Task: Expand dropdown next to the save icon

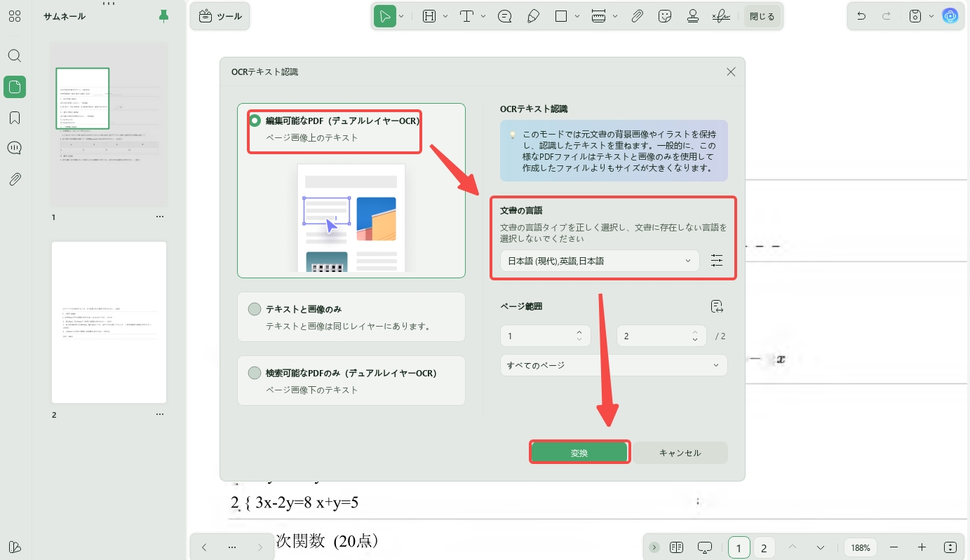Action: (x=931, y=16)
